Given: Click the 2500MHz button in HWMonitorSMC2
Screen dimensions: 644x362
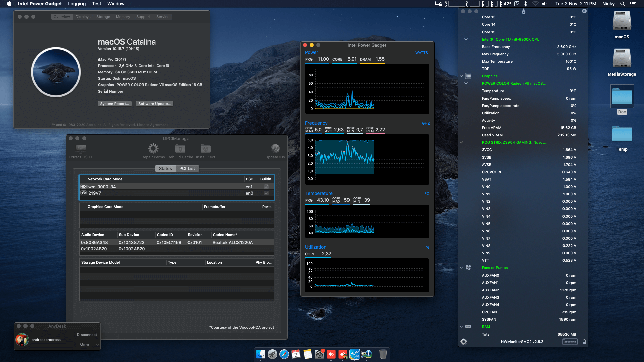Looking at the screenshot, I should click(x=570, y=342).
